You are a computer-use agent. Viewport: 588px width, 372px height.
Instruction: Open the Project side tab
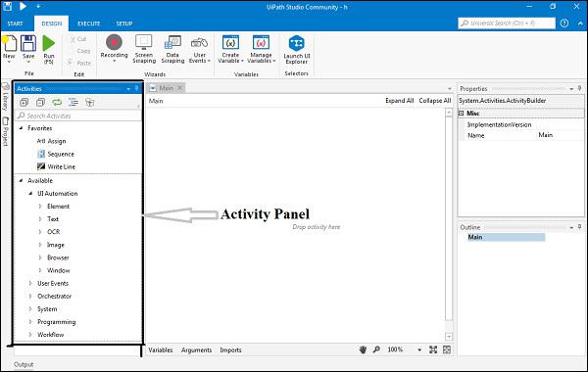(x=5, y=131)
